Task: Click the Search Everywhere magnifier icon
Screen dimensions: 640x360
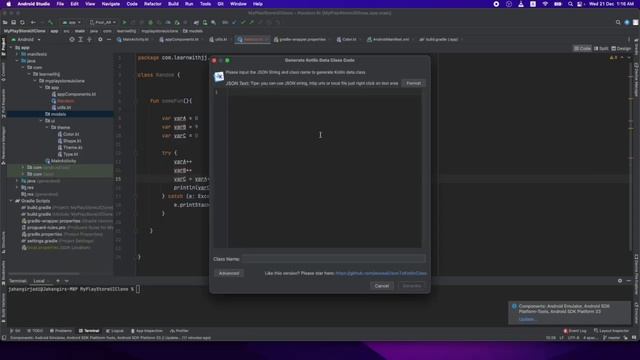Action: point(618,22)
